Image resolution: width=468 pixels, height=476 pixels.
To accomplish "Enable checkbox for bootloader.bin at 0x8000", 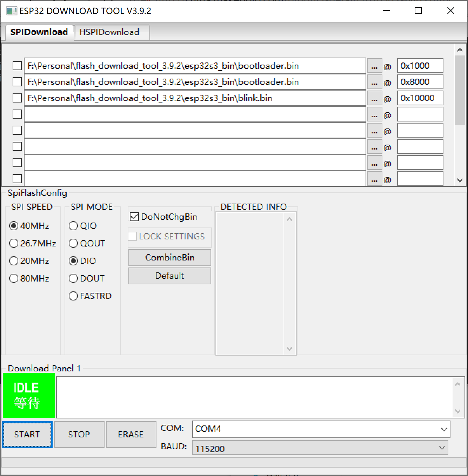I will [17, 82].
